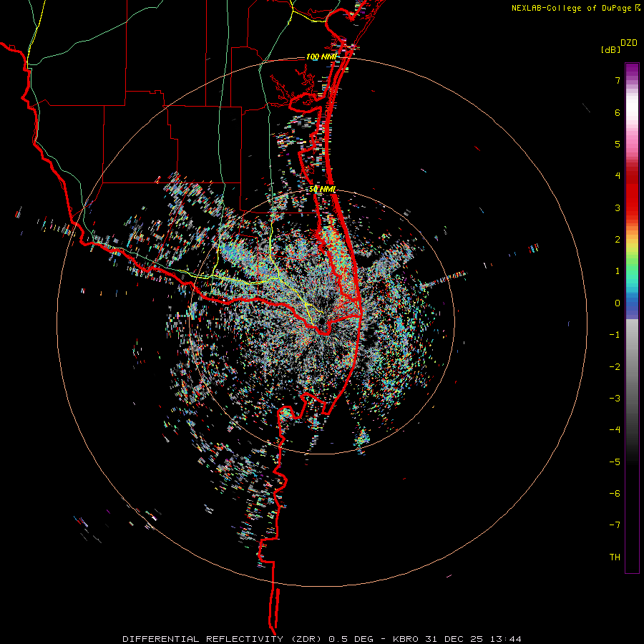The width and height of the screenshot is (644, 644).
Task: Click the 1 value on color scale
Action: [618, 271]
